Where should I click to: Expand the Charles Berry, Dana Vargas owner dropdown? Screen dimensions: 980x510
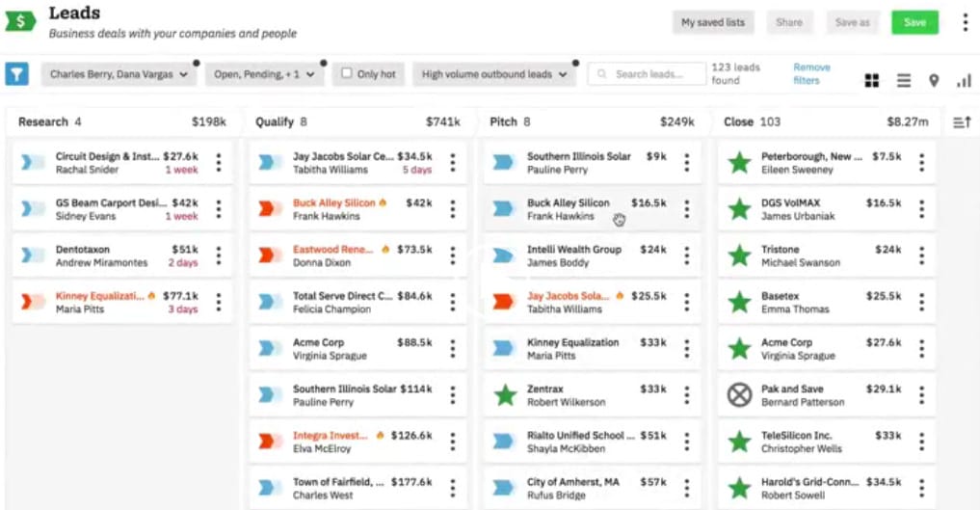[x=119, y=74]
